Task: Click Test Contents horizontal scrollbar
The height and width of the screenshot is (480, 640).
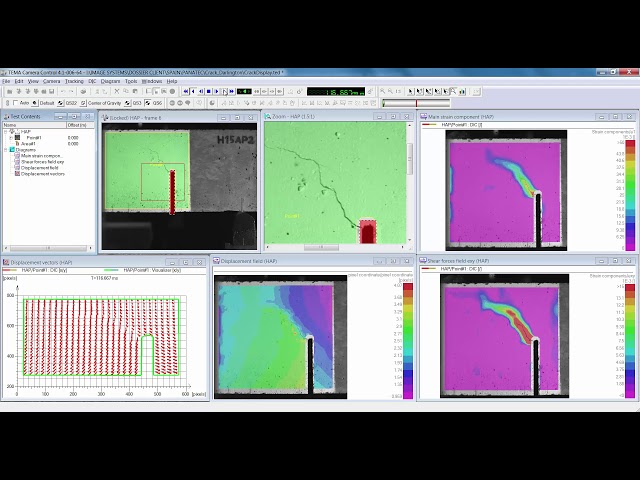Action: pos(48,248)
